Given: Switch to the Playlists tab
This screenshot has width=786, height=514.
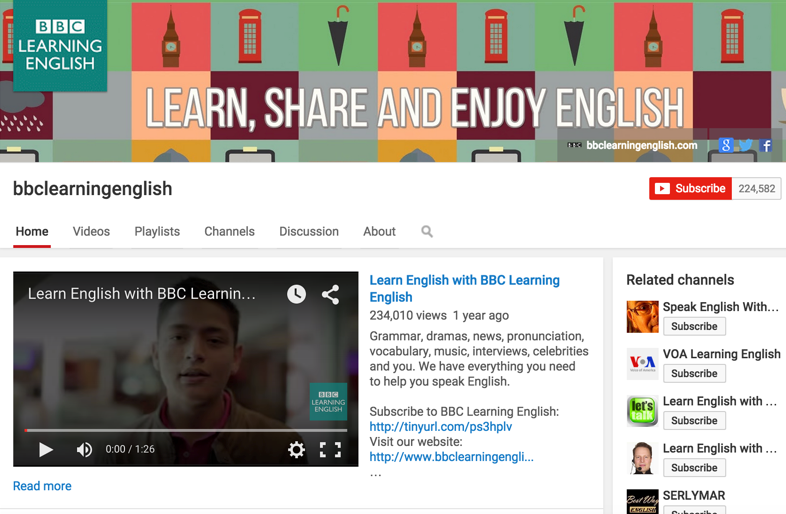Looking at the screenshot, I should 157,231.
